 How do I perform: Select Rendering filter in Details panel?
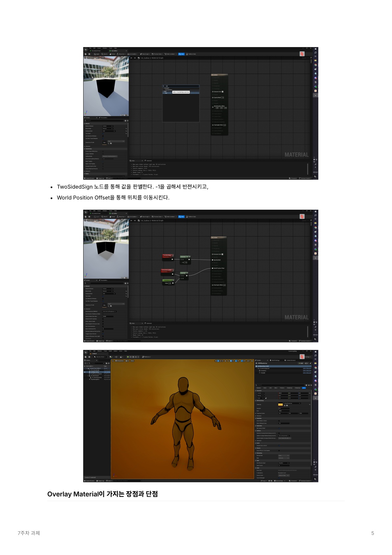(289, 388)
